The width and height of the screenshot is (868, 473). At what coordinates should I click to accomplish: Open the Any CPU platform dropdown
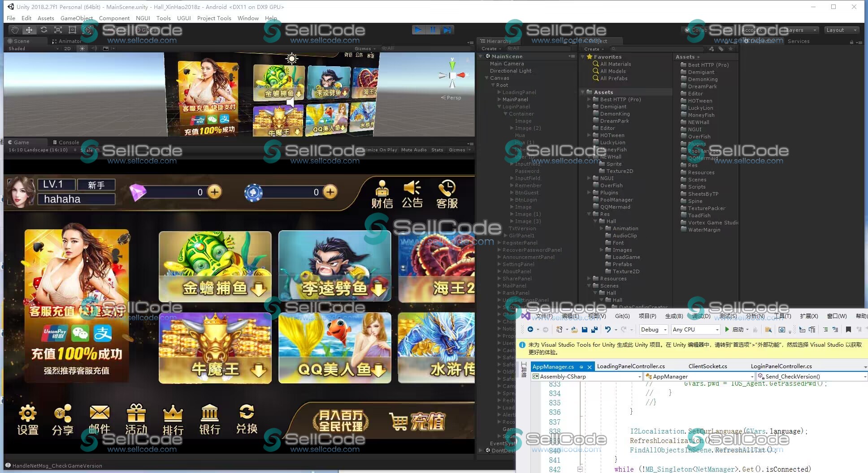click(695, 330)
